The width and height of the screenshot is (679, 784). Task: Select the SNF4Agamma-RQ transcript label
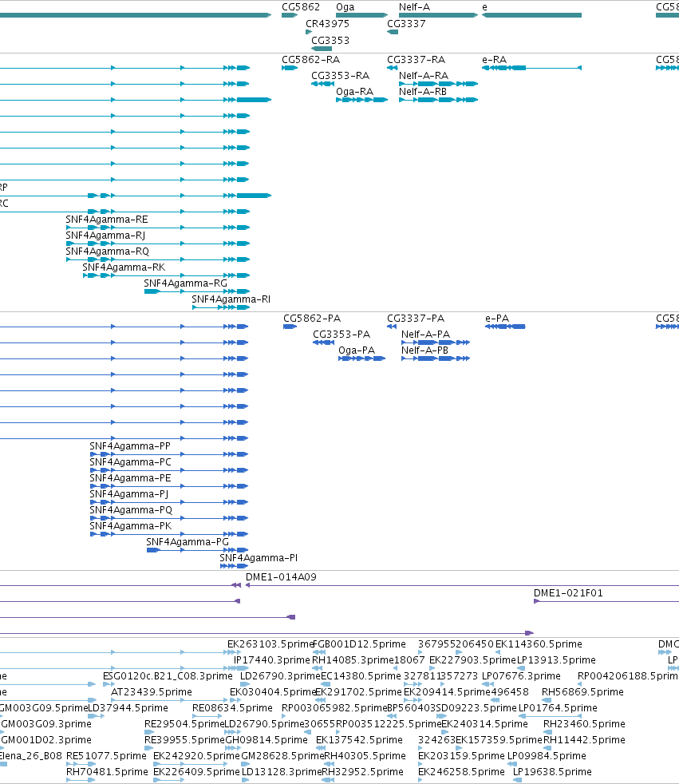click(x=108, y=251)
